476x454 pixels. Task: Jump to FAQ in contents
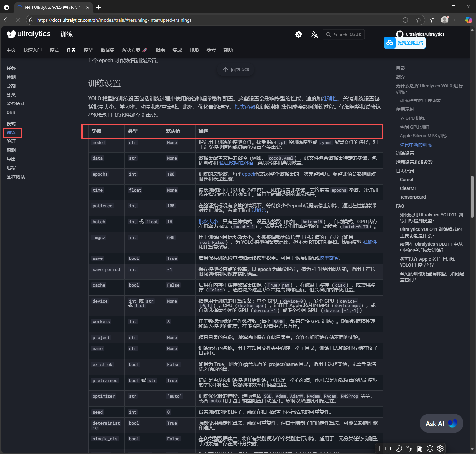click(x=400, y=206)
